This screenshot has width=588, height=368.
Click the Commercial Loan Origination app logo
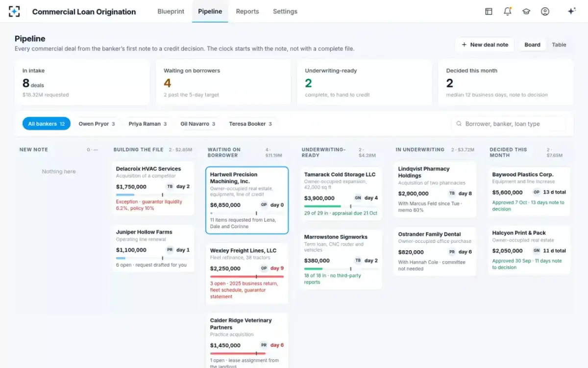[x=15, y=11]
